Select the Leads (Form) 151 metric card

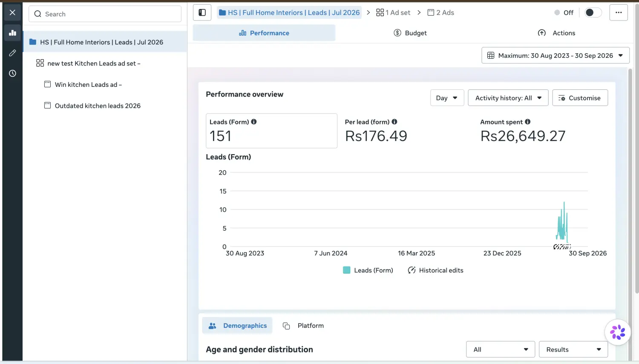(x=271, y=131)
